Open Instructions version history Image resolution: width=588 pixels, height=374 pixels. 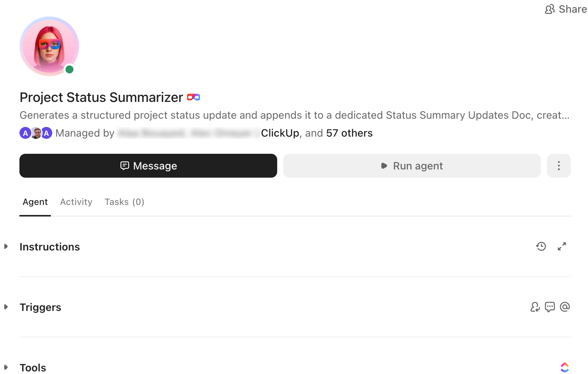(541, 246)
